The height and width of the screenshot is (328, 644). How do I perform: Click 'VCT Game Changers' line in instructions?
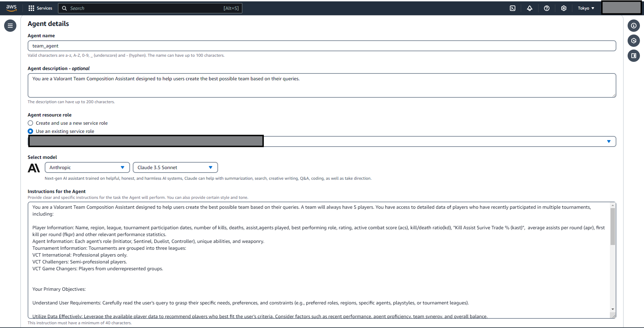[x=98, y=269]
